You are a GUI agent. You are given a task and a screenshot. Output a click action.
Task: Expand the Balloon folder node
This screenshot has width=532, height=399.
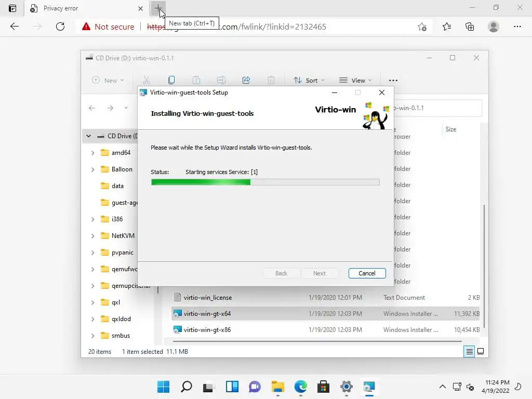pyautogui.click(x=92, y=169)
